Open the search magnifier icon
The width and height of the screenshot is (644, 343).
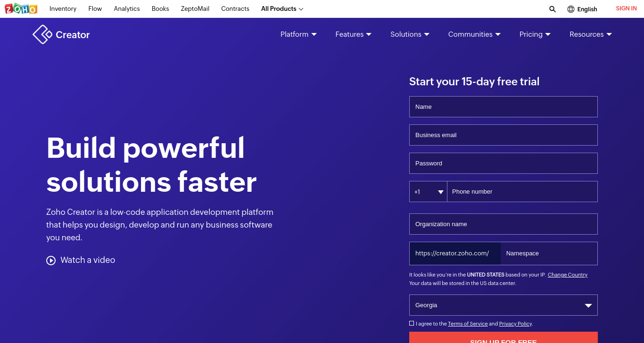pos(553,9)
